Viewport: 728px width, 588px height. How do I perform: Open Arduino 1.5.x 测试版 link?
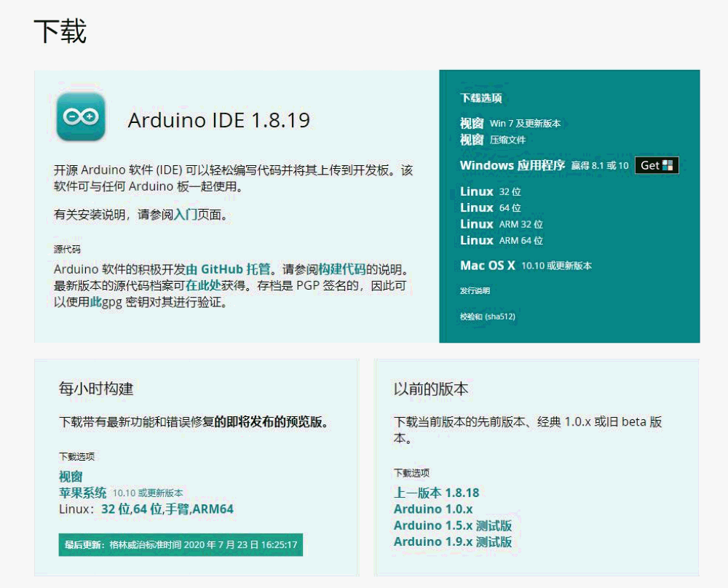(x=453, y=526)
